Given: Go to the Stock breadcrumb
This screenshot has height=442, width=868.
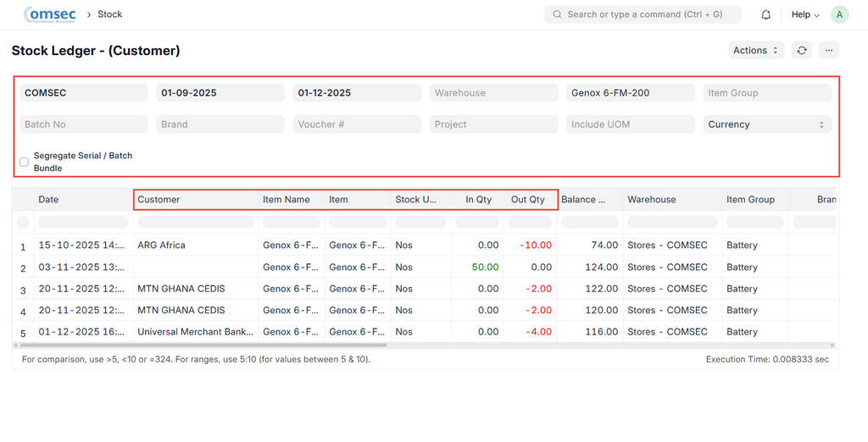Looking at the screenshot, I should pyautogui.click(x=110, y=14).
